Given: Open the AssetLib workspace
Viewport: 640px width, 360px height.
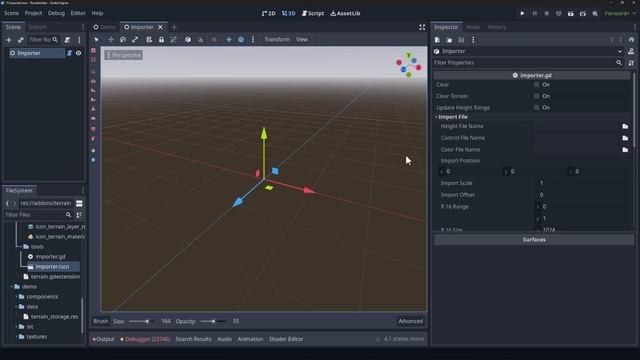Looking at the screenshot, I should tap(345, 13).
